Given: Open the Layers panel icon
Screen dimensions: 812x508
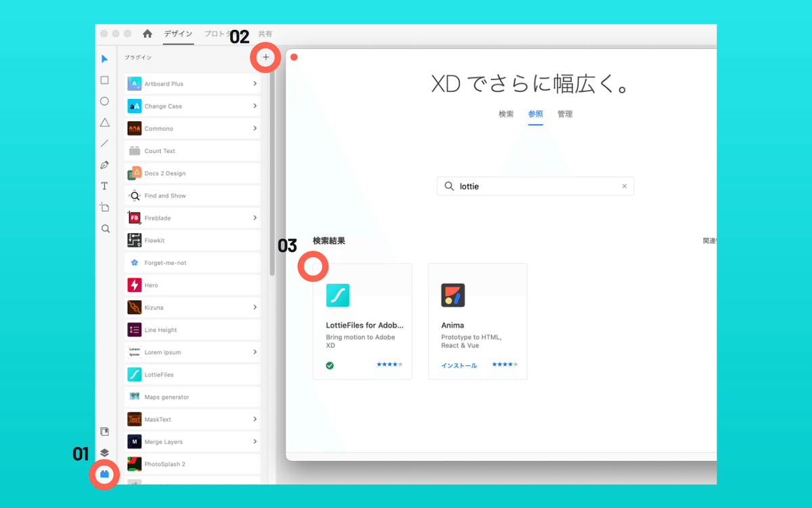Looking at the screenshot, I should click(x=104, y=452).
